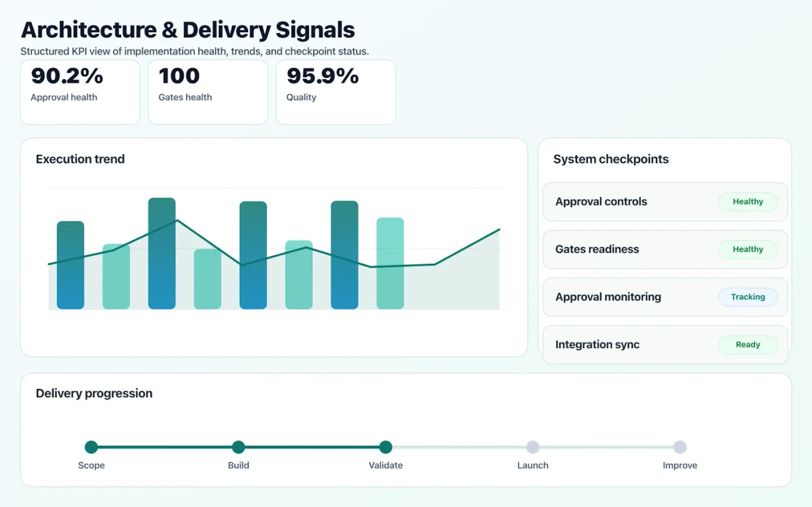This screenshot has height=507, width=812.
Task: Select the Launch milestone marker
Action: 532,447
